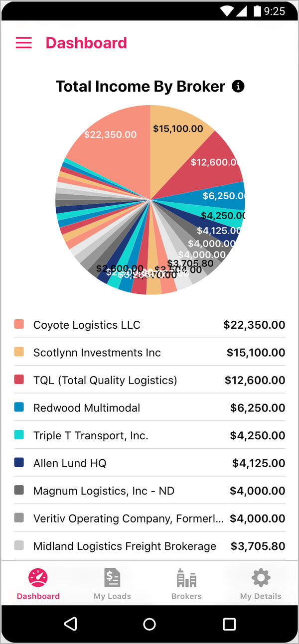
Task: Click the Dashboard page title
Action: click(x=86, y=43)
